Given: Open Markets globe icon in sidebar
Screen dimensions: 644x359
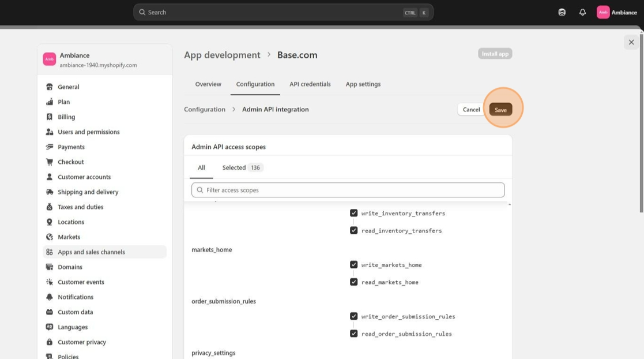Looking at the screenshot, I should pos(50,237).
